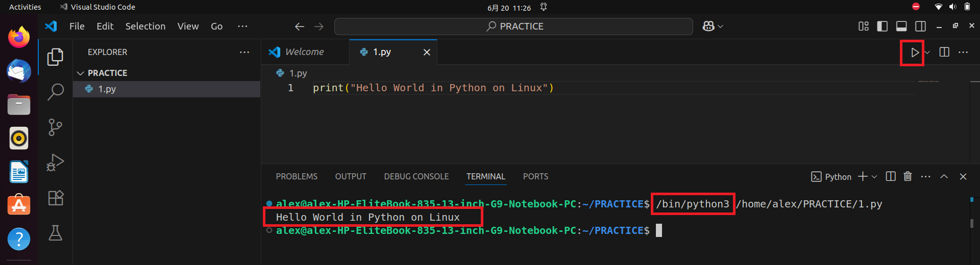Open the run options dropdown arrow
This screenshot has height=265, width=980.
(927, 52)
